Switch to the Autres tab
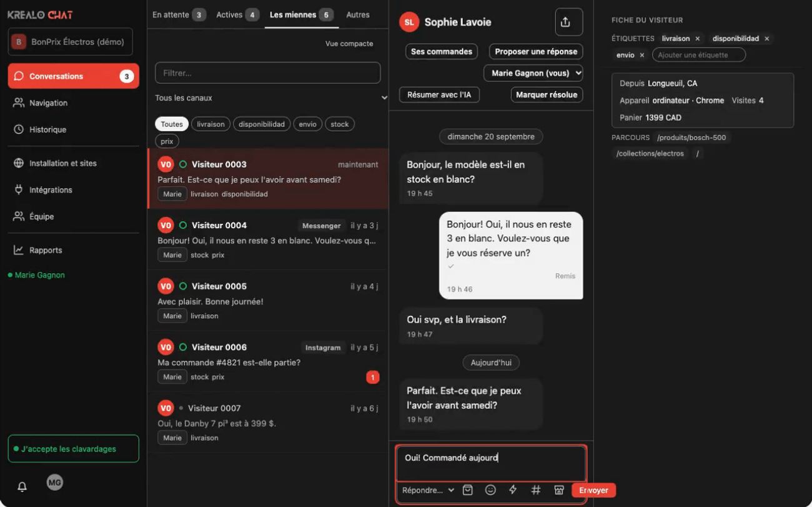Screen dimensions: 812x507 [x=358, y=14]
